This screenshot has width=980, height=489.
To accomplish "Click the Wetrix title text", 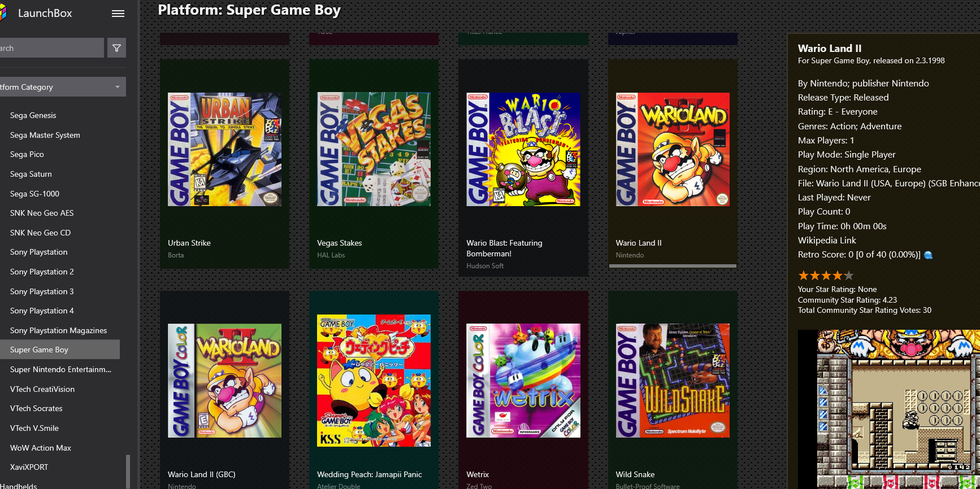I will pyautogui.click(x=478, y=474).
